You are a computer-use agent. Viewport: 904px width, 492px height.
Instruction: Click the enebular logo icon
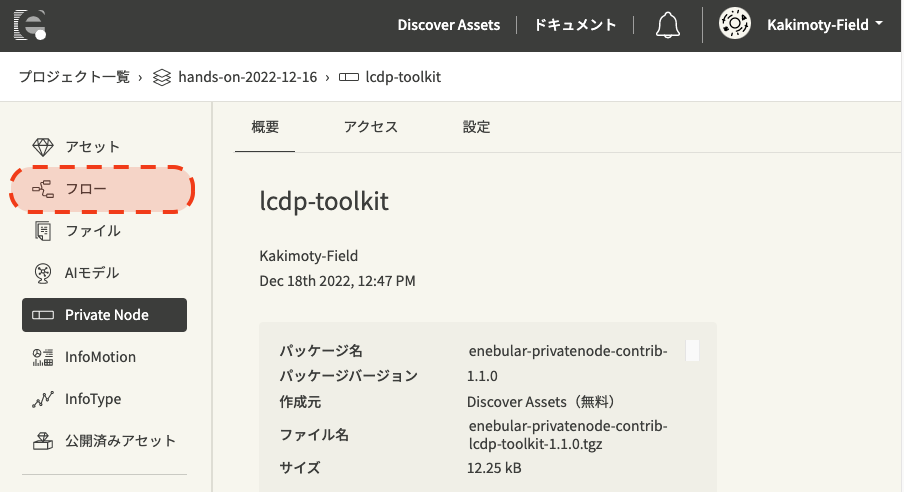tap(29, 25)
